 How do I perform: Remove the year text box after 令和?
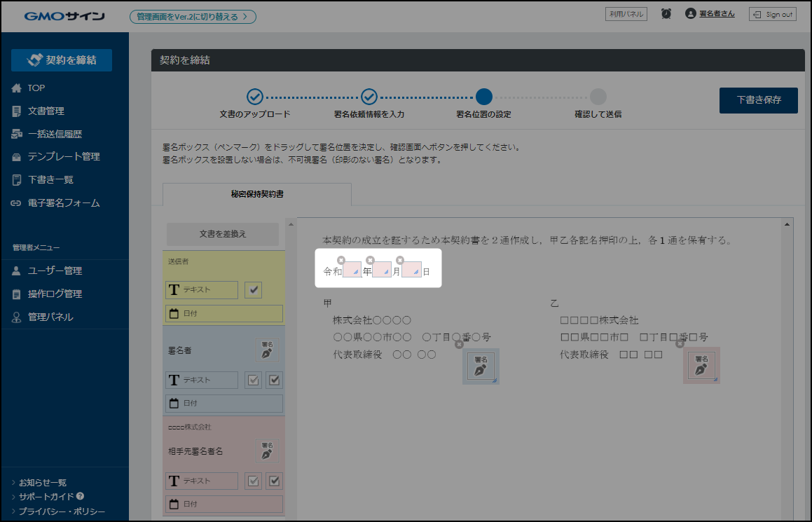click(341, 261)
